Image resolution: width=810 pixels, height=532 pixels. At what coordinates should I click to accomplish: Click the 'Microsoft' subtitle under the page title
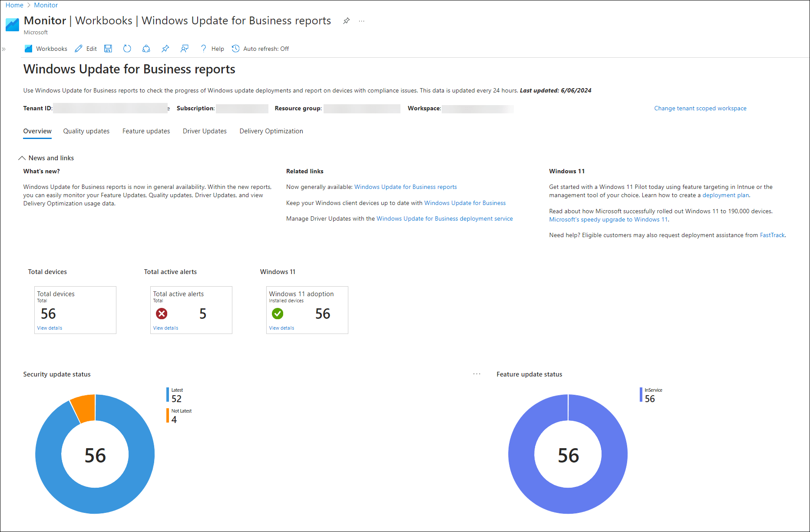click(x=36, y=33)
